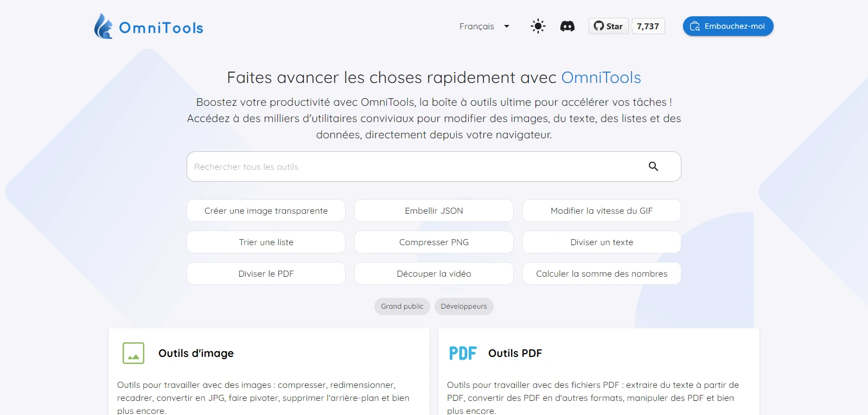Open the Compresser PNG tool
This screenshot has height=415, width=868.
coord(434,242)
